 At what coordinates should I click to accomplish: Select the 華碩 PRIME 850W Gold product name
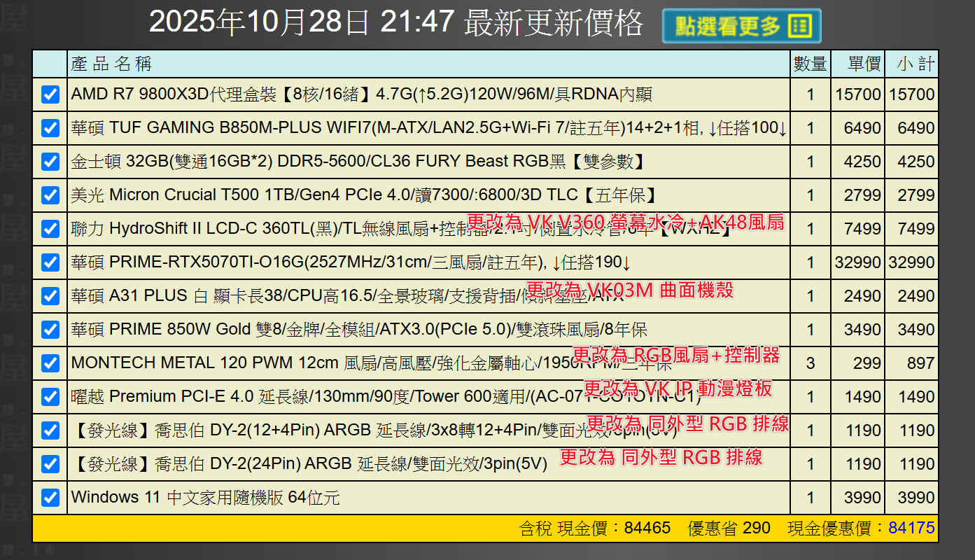click(x=359, y=330)
